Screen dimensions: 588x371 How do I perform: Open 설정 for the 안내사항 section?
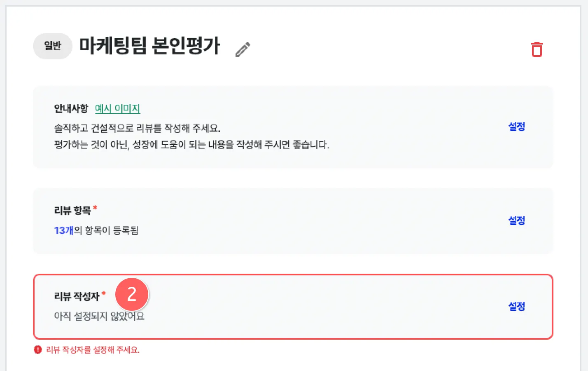point(516,127)
